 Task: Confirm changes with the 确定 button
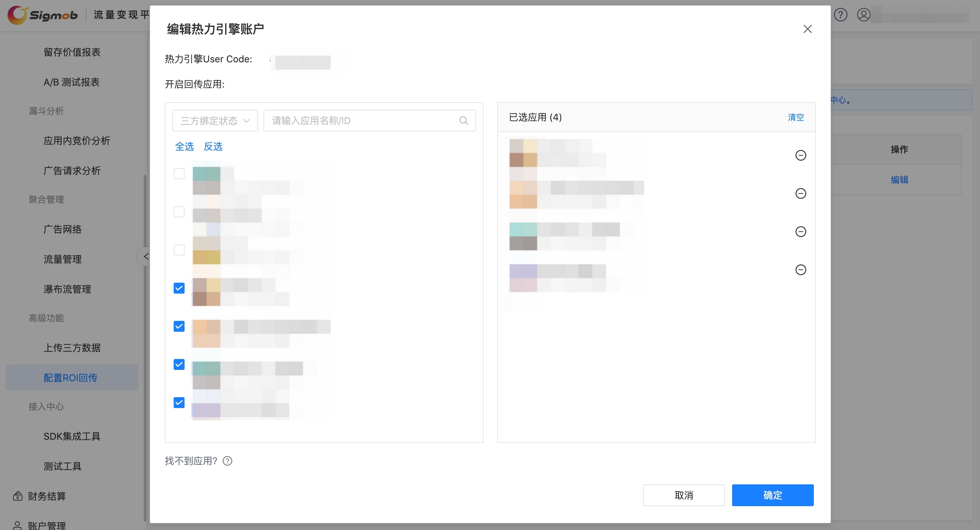click(x=772, y=495)
